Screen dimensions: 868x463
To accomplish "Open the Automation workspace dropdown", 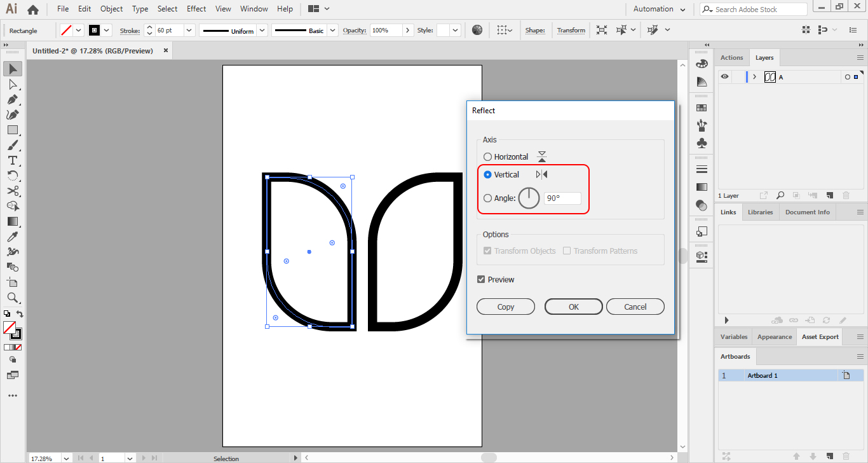I will (x=660, y=9).
